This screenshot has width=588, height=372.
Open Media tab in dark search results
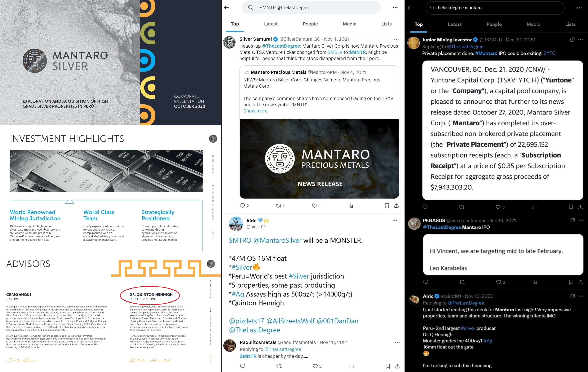(533, 24)
